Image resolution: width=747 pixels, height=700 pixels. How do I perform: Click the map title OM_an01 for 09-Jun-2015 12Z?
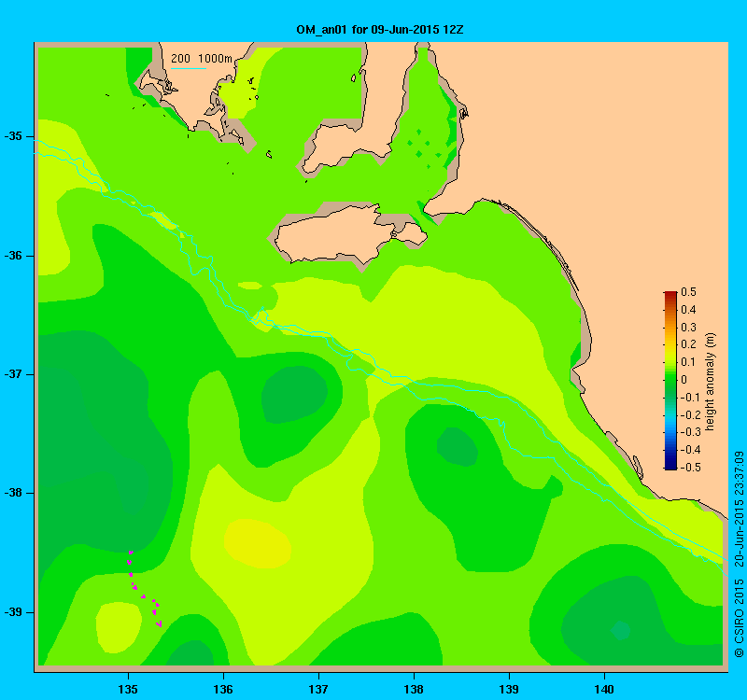click(x=380, y=30)
